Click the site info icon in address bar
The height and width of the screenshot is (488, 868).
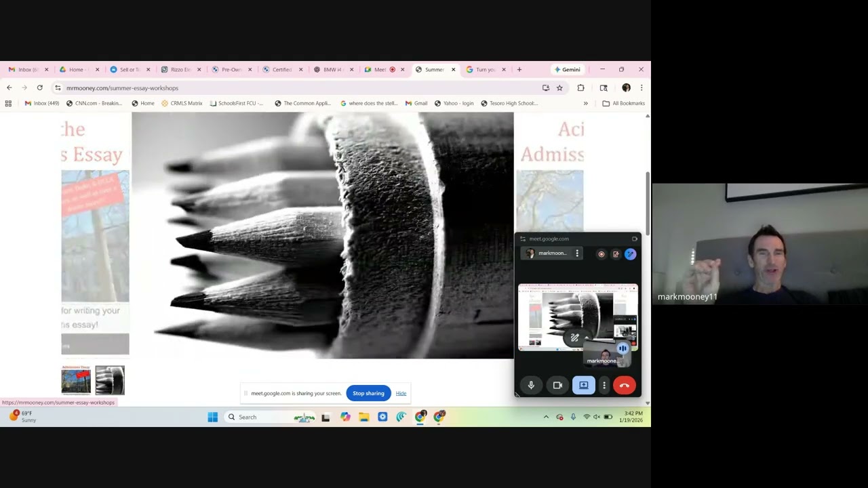click(58, 87)
